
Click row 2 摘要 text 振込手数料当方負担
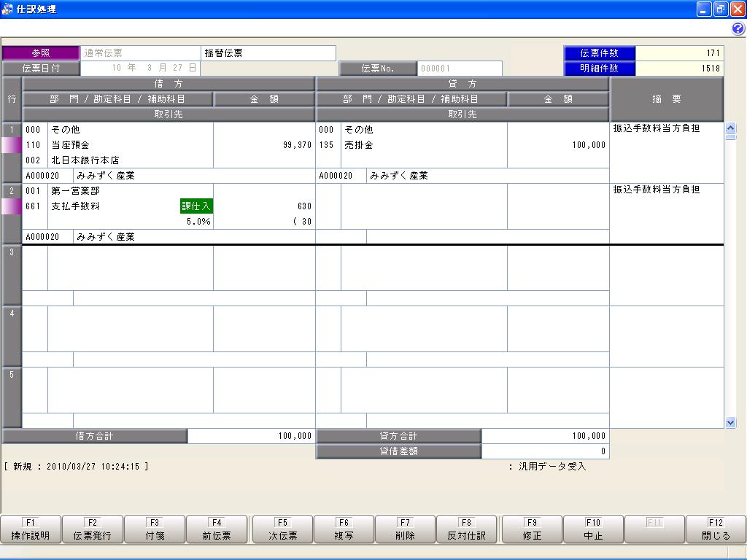(657, 190)
